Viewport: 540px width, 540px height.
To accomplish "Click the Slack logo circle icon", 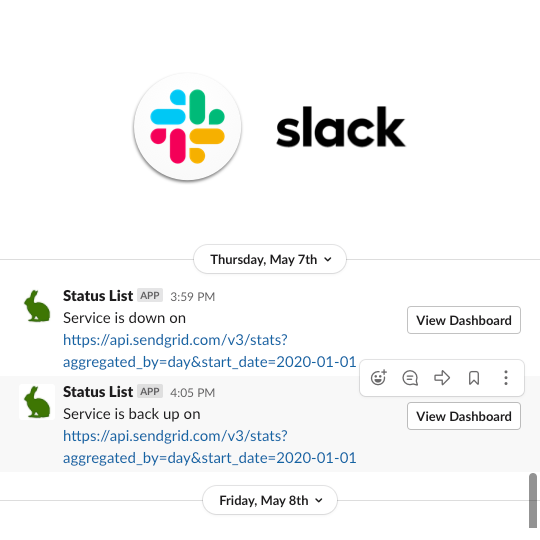I will tap(187, 126).
